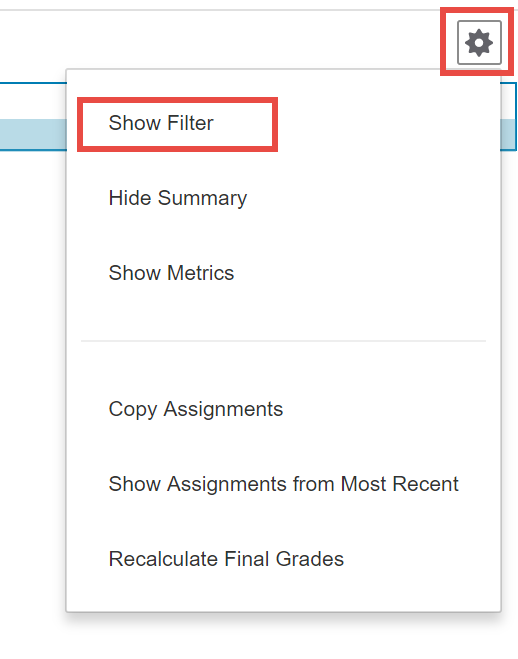The height and width of the screenshot is (659, 518).
Task: Click the blue bar right of the menu
Action: tap(509, 134)
